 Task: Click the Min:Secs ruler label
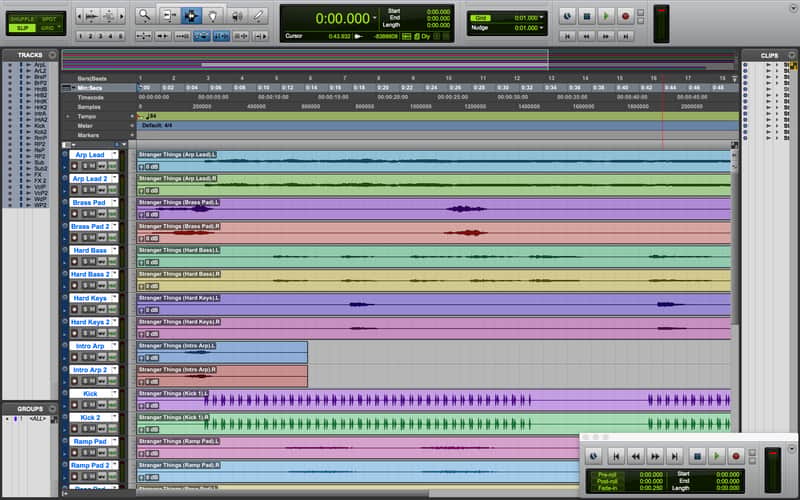click(89, 88)
